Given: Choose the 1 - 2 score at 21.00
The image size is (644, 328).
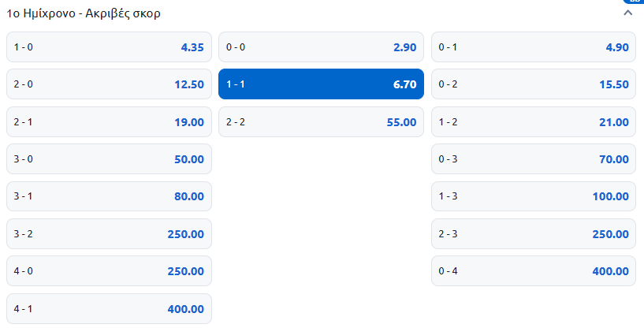Looking at the screenshot, I should point(533,122).
